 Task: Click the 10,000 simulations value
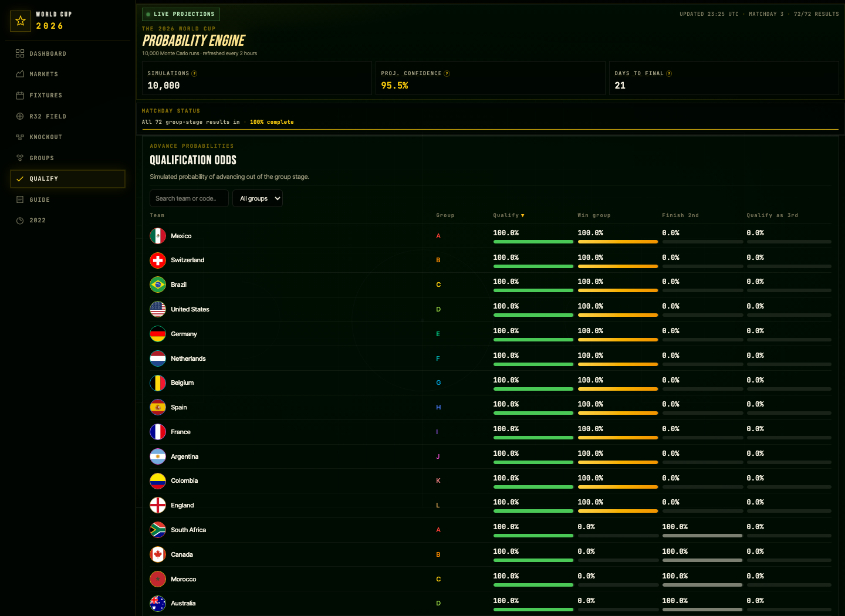point(164,86)
